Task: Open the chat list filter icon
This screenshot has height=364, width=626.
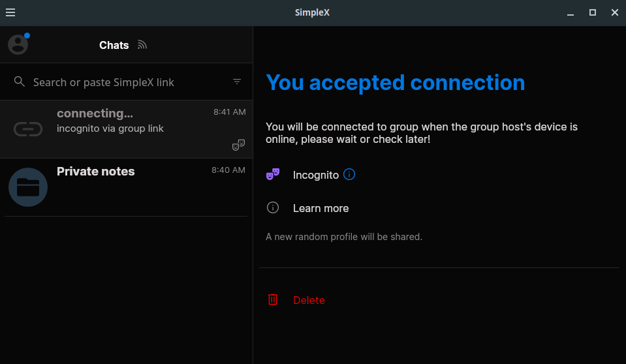Action: click(x=237, y=82)
